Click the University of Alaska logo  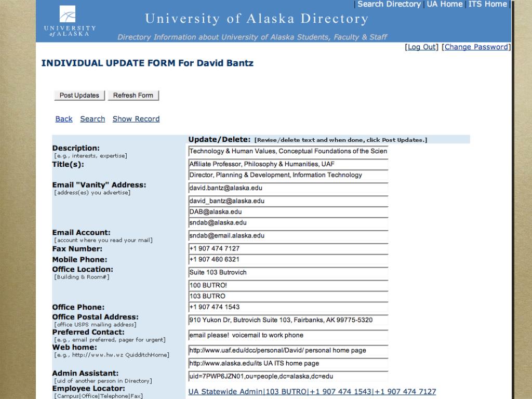point(70,21)
